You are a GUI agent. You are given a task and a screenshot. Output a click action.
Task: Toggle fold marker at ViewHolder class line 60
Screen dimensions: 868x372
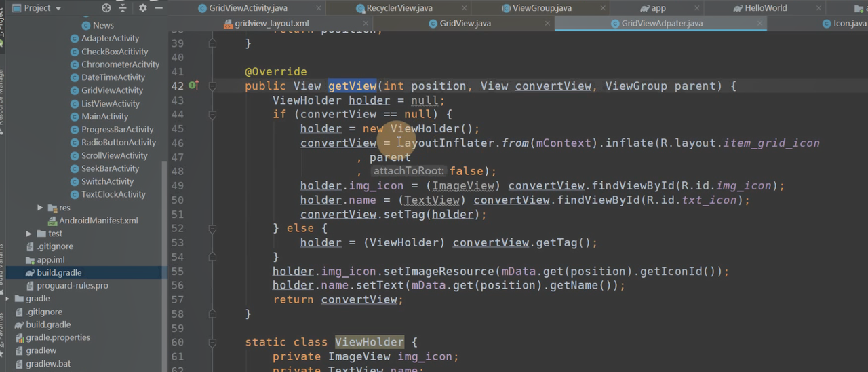point(212,343)
